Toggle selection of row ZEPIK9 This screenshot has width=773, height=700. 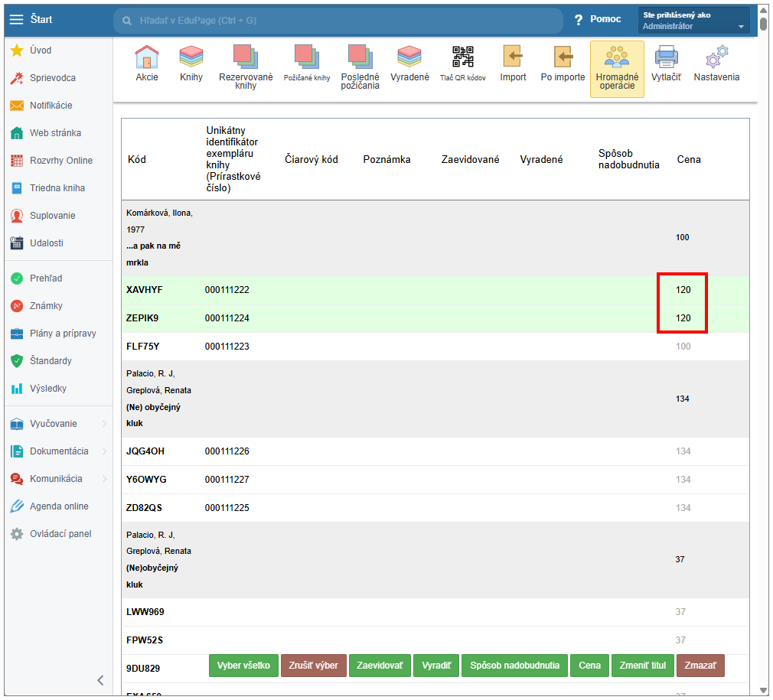[142, 318]
